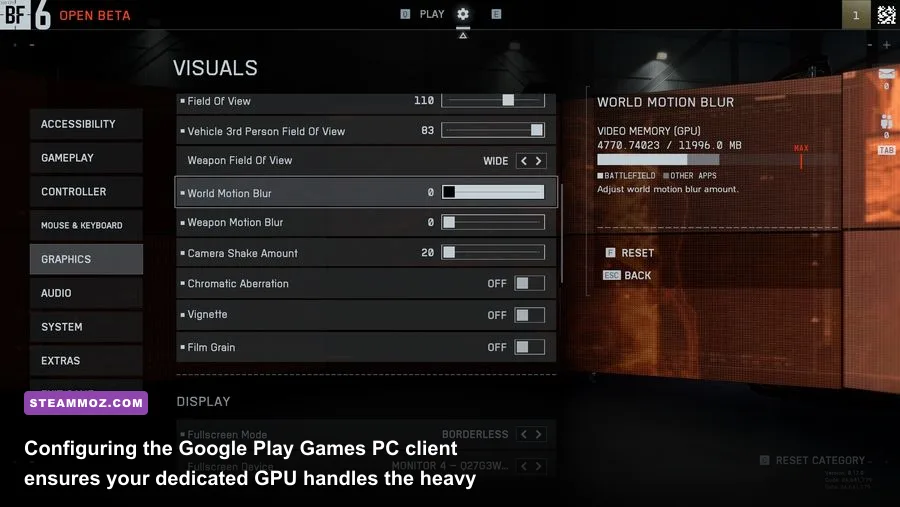Open the Audio settings category
Viewport: 900px width, 507px height.
pyautogui.click(x=86, y=293)
